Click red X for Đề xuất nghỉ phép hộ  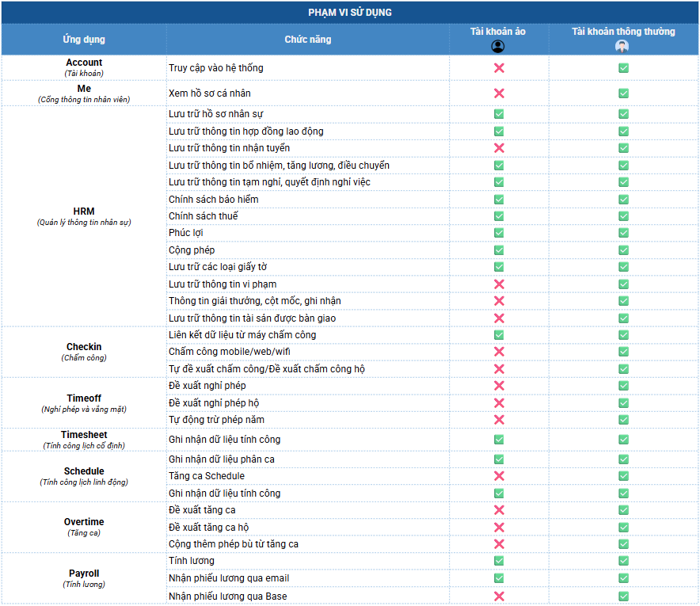pos(499,402)
